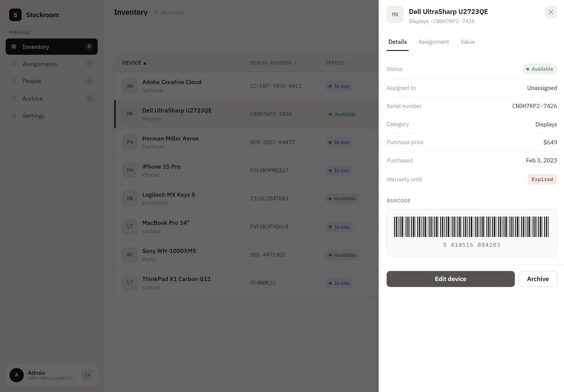Image resolution: width=564 pixels, height=392 pixels.
Task: Click the LT icon for ThinkPad X1 Carbon
Action: [x=130, y=283]
